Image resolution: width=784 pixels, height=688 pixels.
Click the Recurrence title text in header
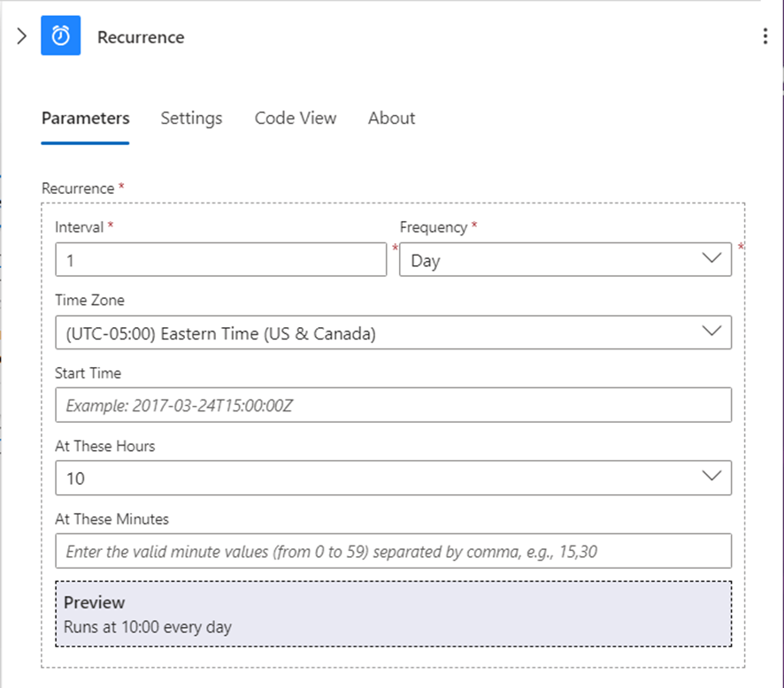(x=141, y=37)
